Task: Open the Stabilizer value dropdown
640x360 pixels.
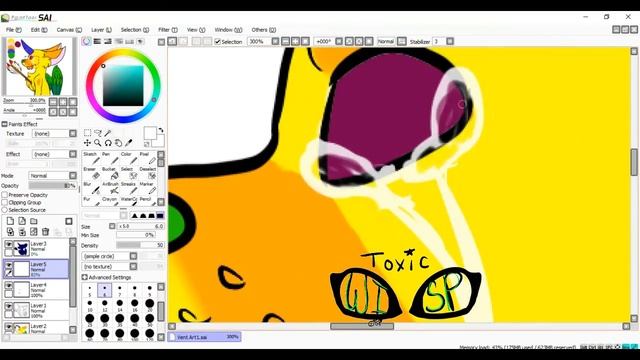Action: point(450,41)
